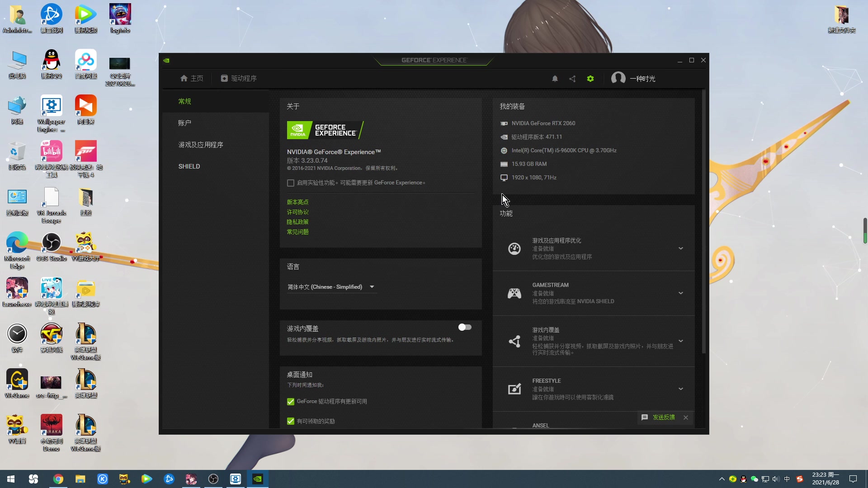
Task: Click the in-game overlay share feature icon
Action: [x=514, y=341]
